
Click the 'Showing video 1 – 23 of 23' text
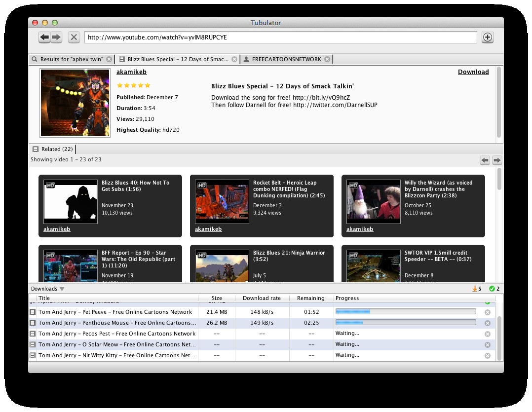(66, 159)
